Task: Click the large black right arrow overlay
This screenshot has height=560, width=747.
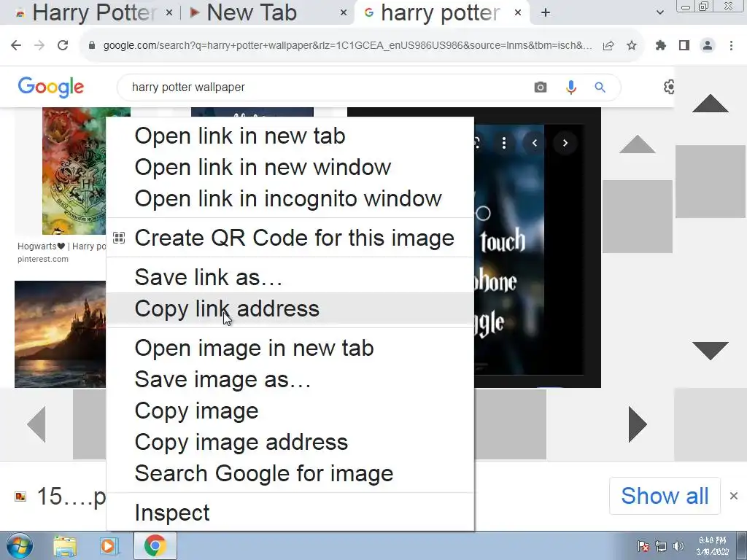Action: 638,424
